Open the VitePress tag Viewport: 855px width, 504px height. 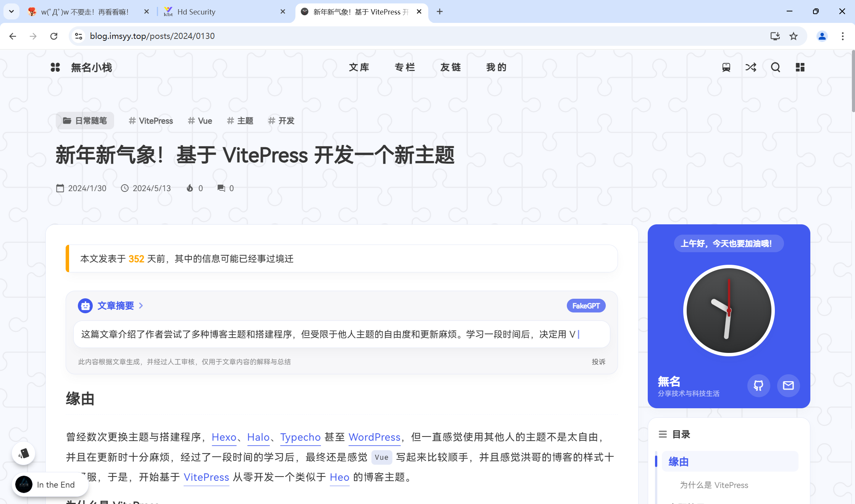tap(151, 121)
